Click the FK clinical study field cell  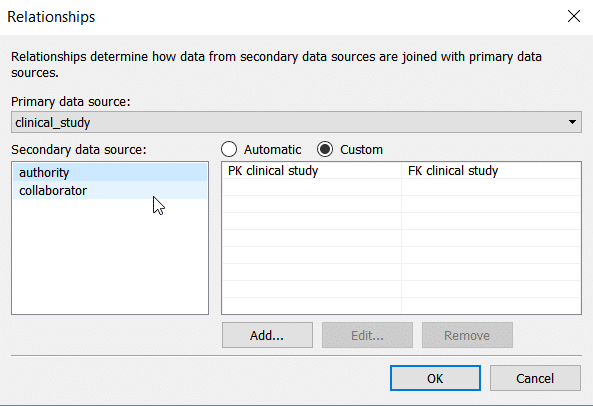pyautogui.click(x=491, y=170)
